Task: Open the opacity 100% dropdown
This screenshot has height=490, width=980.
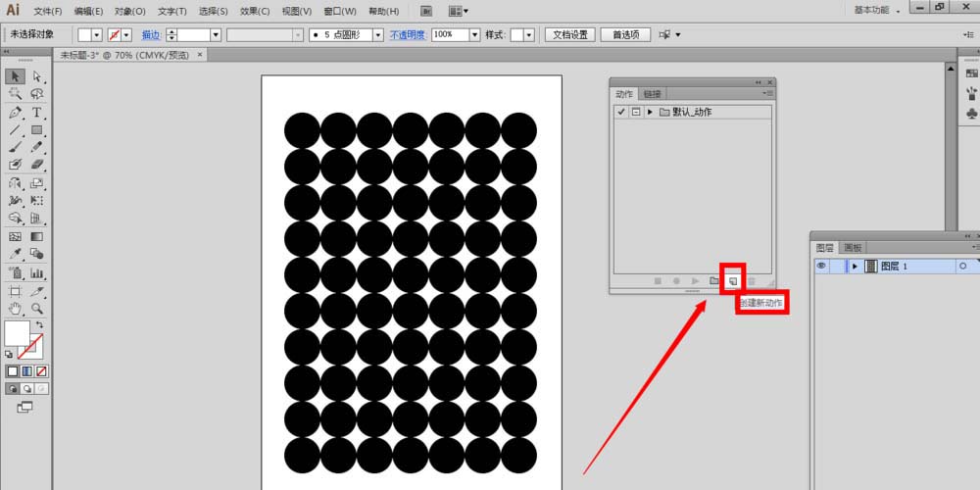Action: point(475,34)
